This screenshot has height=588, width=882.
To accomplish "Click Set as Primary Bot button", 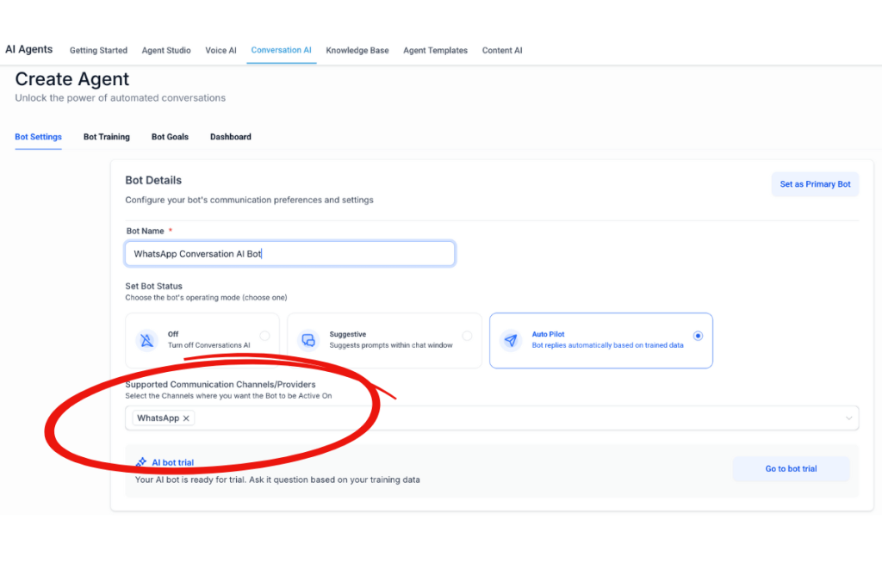I will pos(815,184).
